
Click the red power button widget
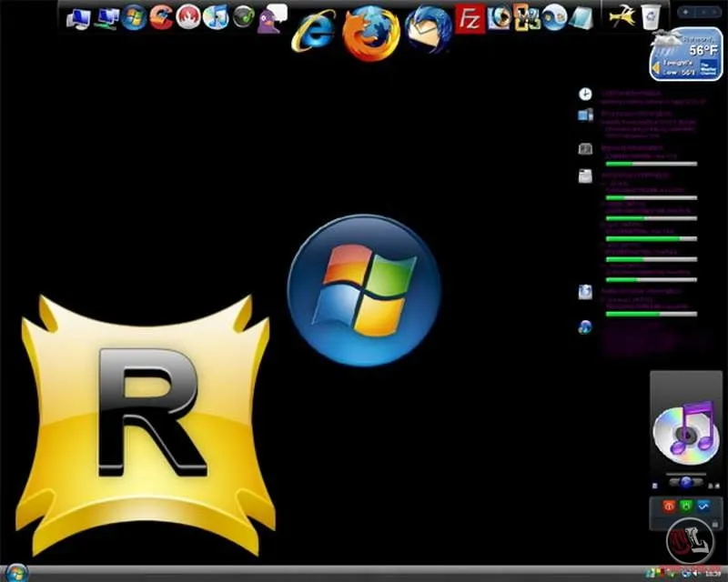click(x=668, y=507)
